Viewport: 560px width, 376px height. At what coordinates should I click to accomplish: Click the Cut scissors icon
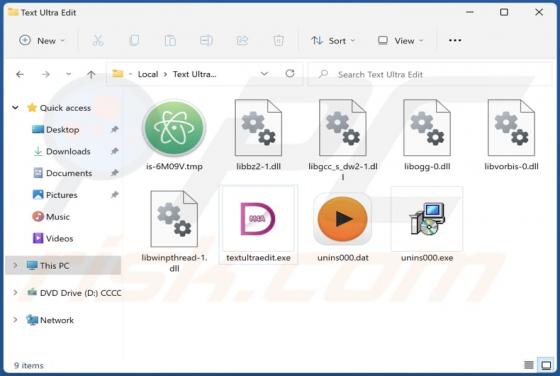(98, 41)
